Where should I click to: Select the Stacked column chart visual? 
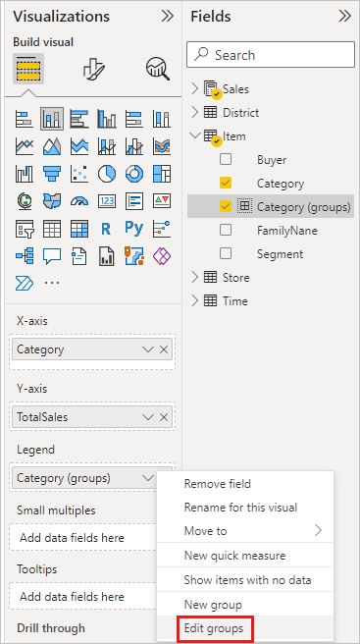click(x=52, y=119)
